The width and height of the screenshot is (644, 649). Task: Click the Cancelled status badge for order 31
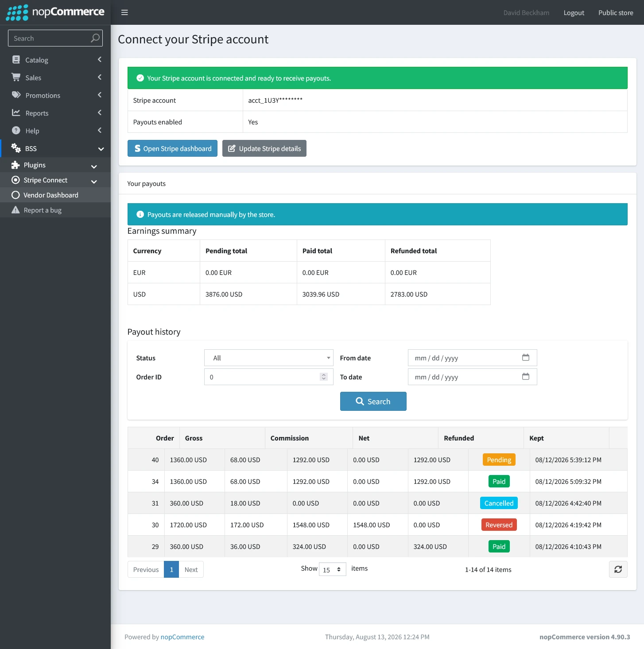coord(499,503)
